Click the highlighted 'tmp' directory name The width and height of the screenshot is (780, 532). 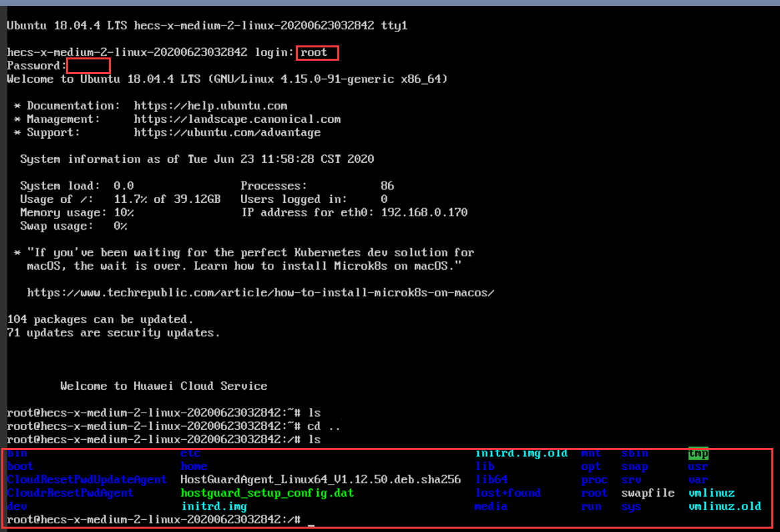point(699,453)
